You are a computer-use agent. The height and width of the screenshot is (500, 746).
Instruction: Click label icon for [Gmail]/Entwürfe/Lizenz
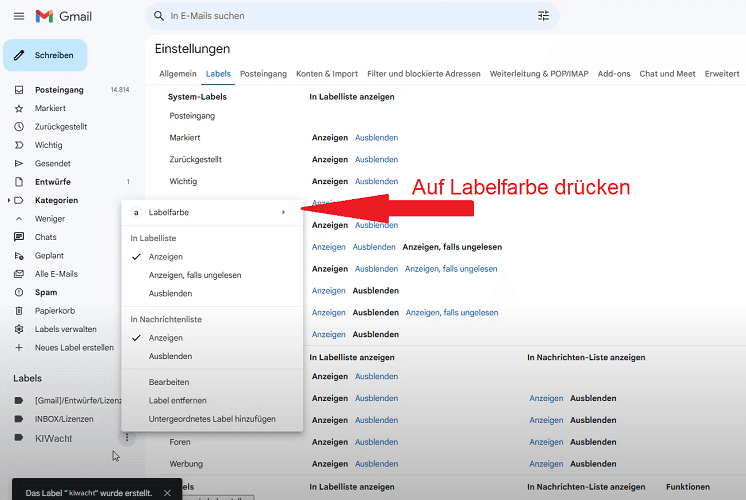click(x=19, y=401)
